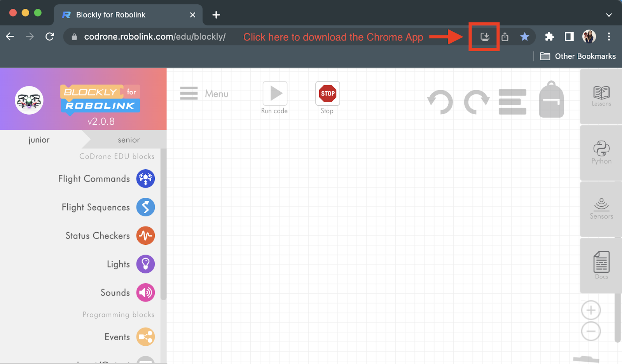Select the Status Checkers category icon
This screenshot has height=364, width=622.
pos(145,235)
